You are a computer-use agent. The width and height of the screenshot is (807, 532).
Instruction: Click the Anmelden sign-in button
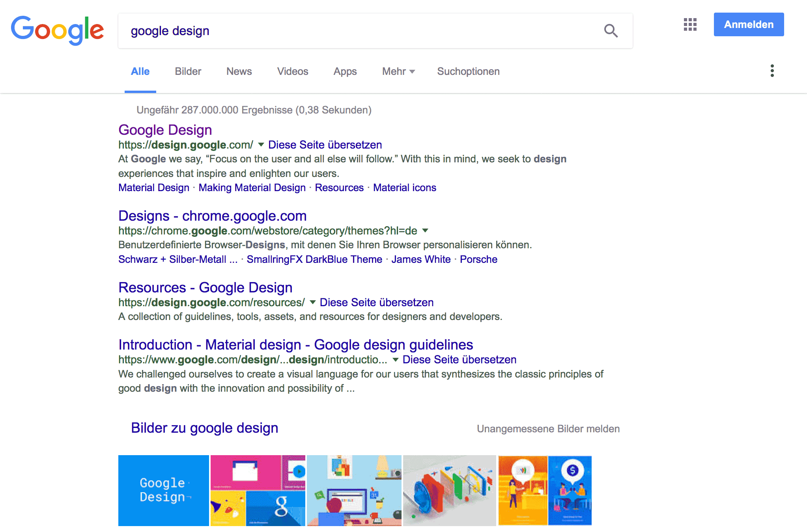pyautogui.click(x=749, y=24)
